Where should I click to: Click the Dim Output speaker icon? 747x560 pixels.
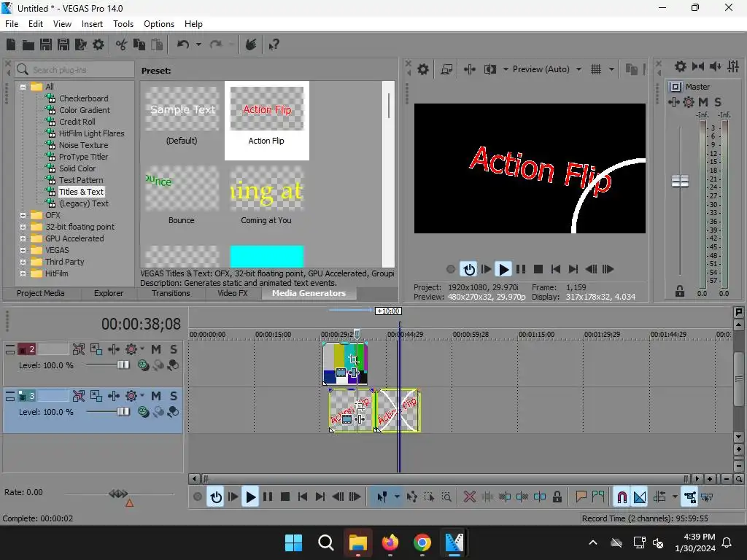716,66
